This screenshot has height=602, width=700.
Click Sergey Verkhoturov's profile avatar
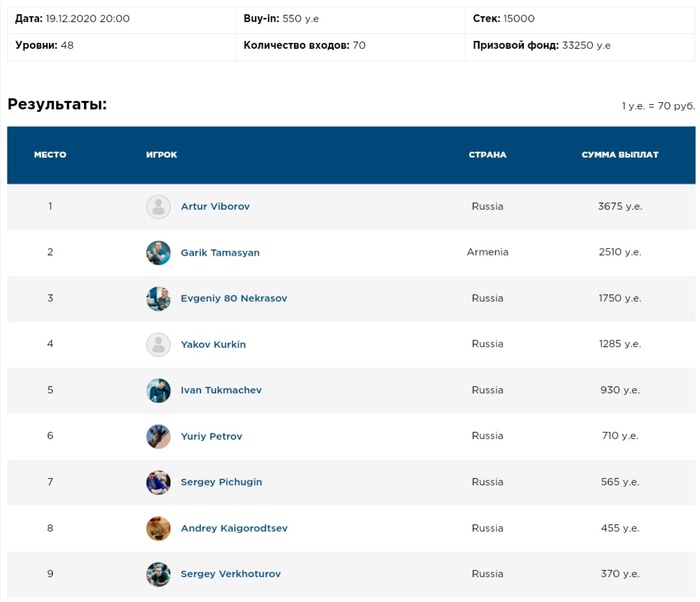coord(158,574)
